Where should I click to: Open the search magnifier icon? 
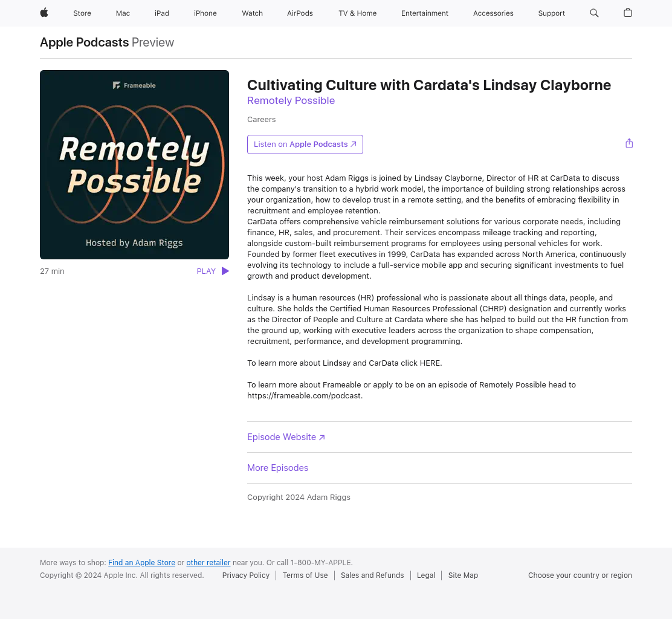point(594,13)
